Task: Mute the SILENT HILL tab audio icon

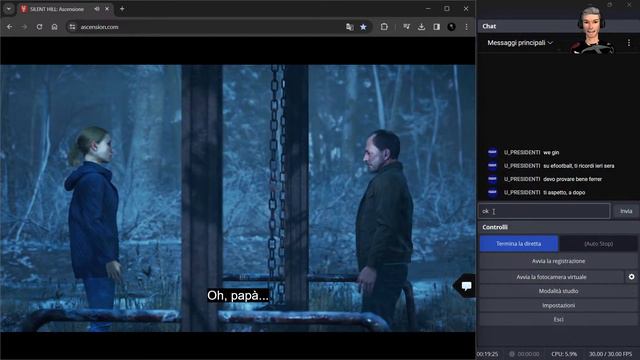Action: [x=97, y=9]
